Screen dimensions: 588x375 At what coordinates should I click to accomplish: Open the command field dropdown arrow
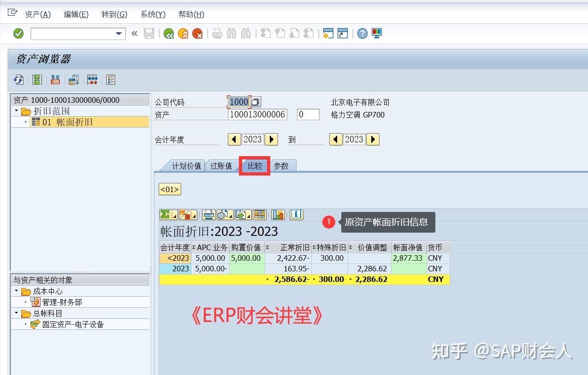click(119, 33)
